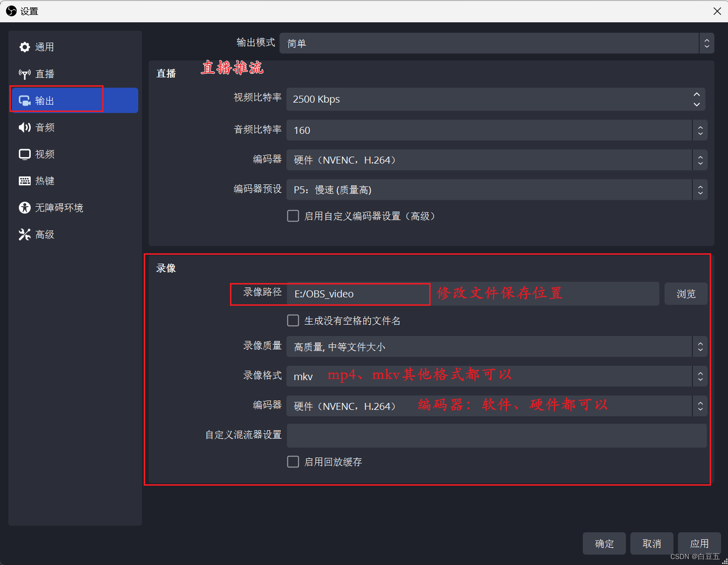Open 录像格式 dropdown showing mkv
The image size is (728, 565).
(x=497, y=376)
